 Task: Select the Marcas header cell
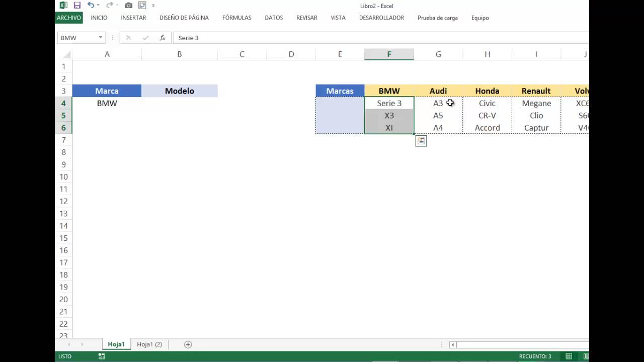340,91
